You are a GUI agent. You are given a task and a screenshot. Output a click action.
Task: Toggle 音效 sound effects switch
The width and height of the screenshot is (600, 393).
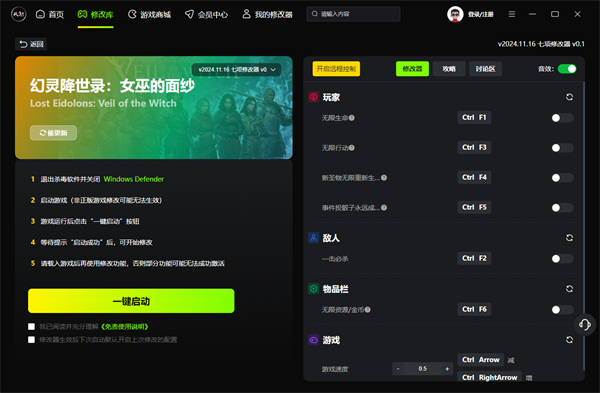pos(567,69)
